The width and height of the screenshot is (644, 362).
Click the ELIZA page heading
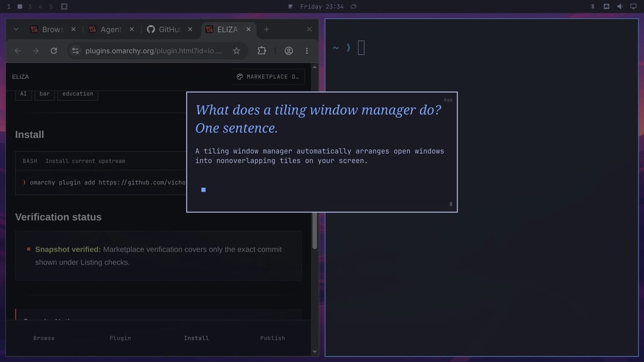tap(20, 77)
